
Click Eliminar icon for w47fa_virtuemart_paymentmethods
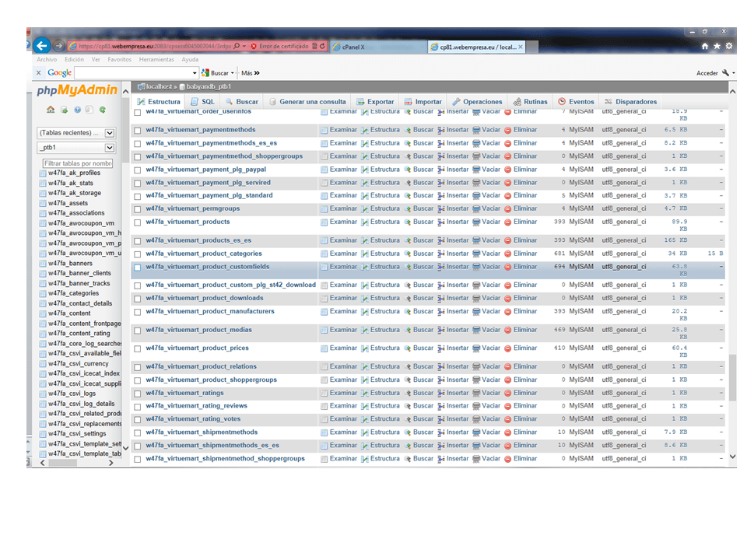(x=508, y=130)
